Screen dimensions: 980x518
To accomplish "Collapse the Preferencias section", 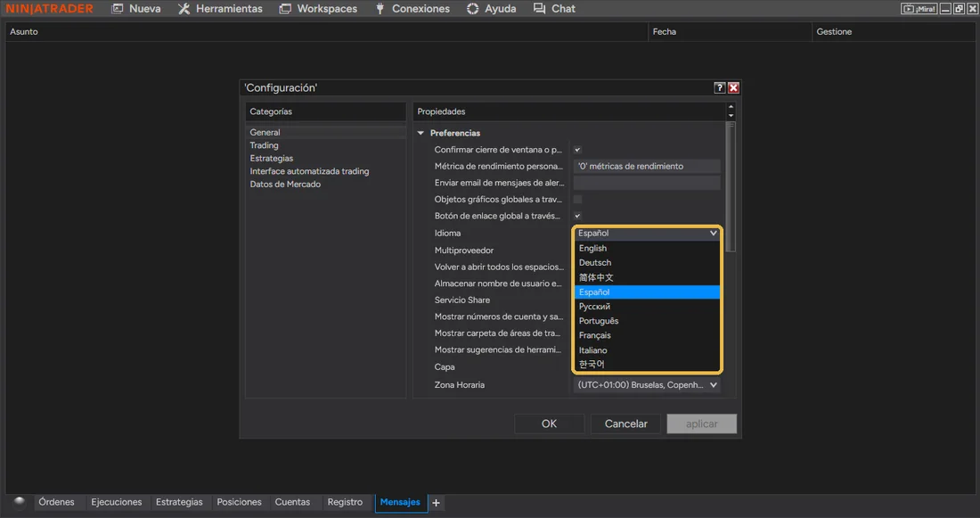I will 421,133.
